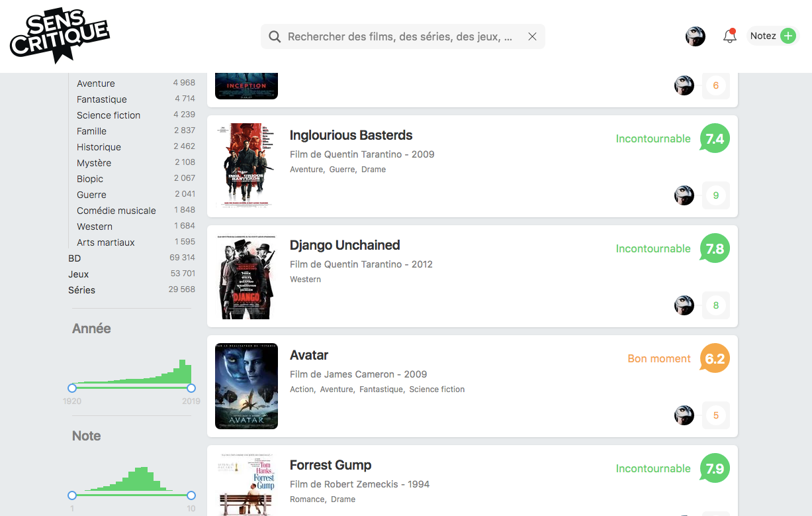Clear the search field with the X icon
The width and height of the screenshot is (812, 516).
(x=532, y=36)
